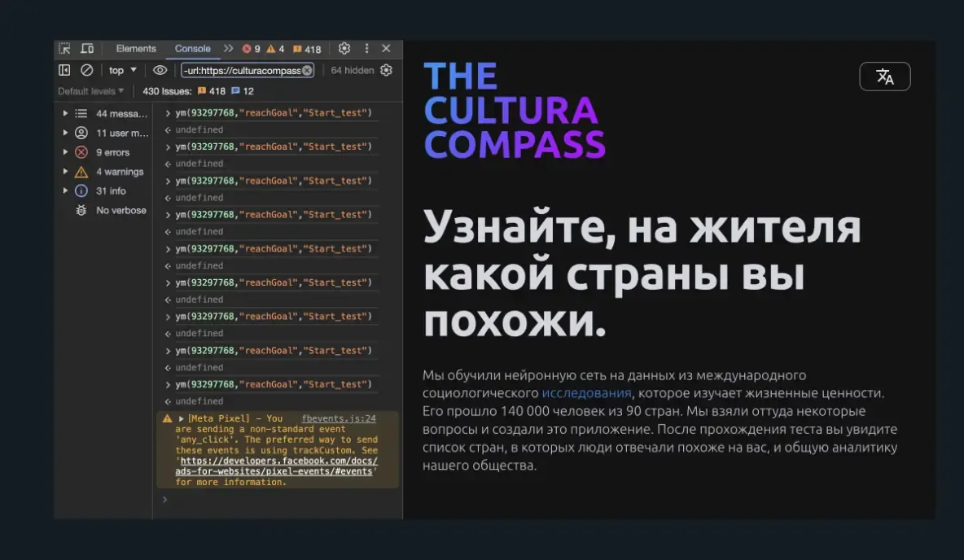Viewport: 964px width, 560px height.
Task: Open the top frame context dropdown
Action: tap(120, 70)
